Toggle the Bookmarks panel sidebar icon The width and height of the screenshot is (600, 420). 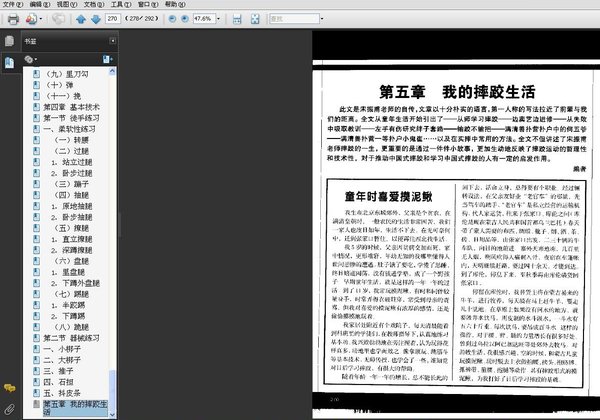(x=10, y=62)
